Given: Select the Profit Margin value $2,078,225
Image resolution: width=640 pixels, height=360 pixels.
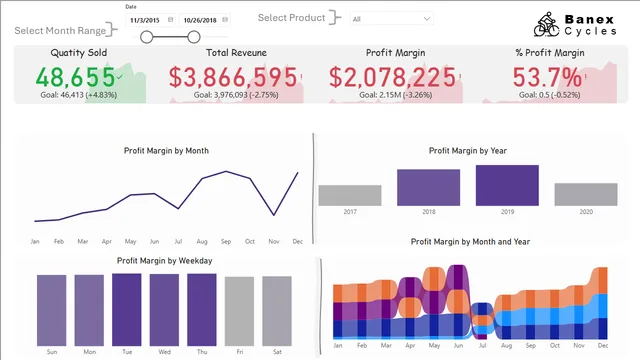Looking at the screenshot, I should (392, 77).
